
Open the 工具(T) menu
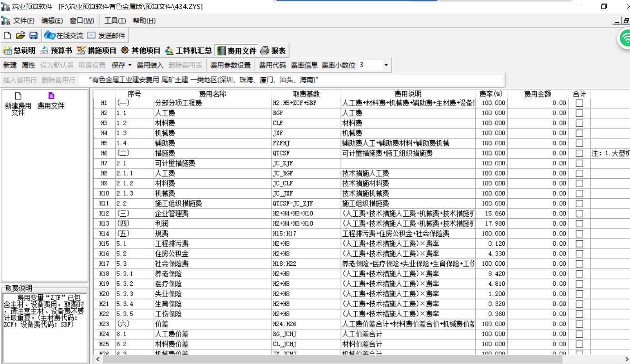tap(115, 21)
